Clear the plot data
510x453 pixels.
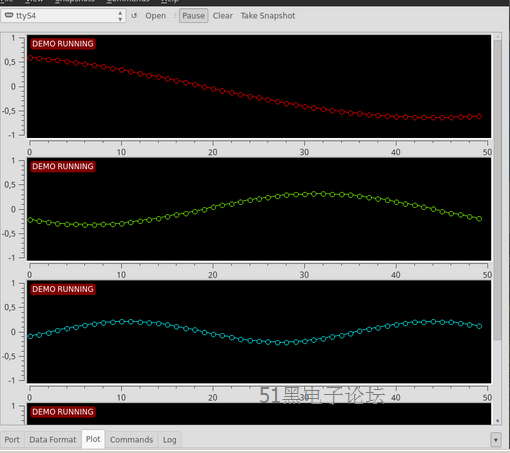point(223,16)
